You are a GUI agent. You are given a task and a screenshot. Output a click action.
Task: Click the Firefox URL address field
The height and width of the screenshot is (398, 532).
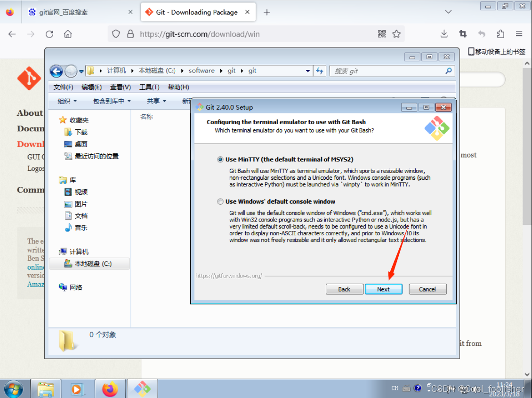click(256, 34)
